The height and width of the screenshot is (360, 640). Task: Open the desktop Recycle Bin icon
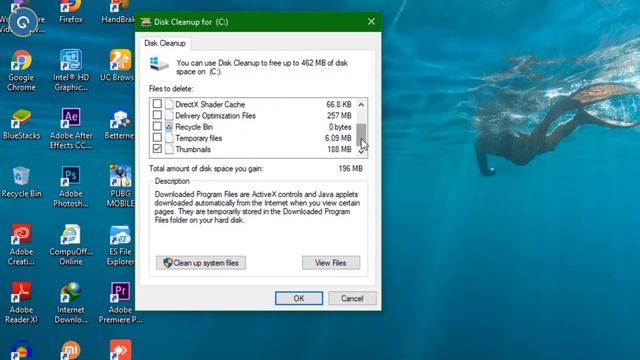coord(21,182)
